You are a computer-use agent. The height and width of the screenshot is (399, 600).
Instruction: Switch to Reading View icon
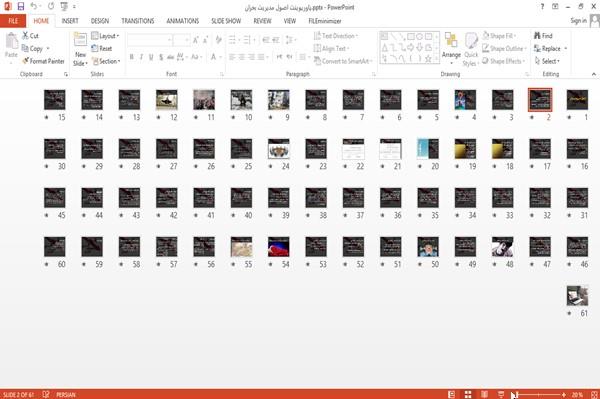click(x=484, y=394)
